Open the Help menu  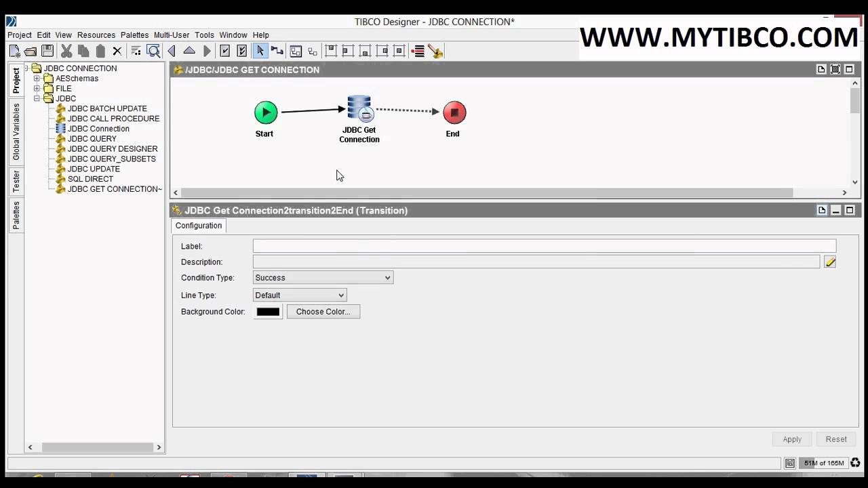pyautogui.click(x=260, y=35)
